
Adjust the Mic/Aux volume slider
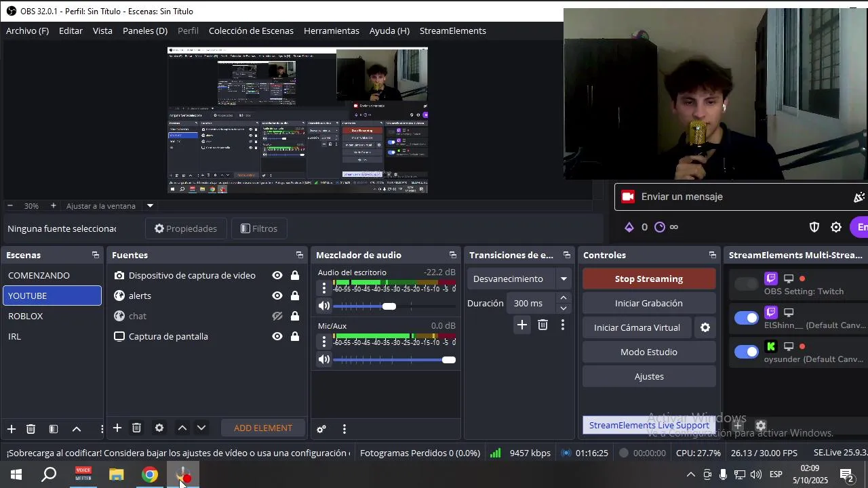[449, 360]
